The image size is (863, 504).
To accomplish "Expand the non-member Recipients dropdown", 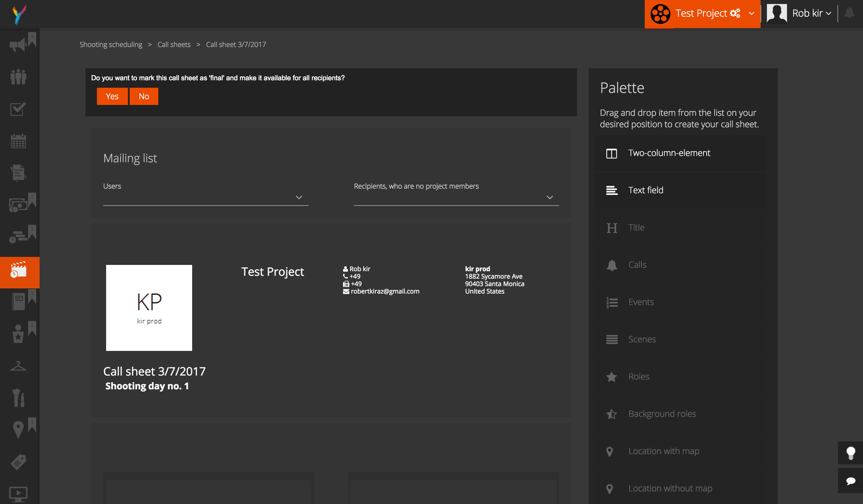I will (x=456, y=197).
